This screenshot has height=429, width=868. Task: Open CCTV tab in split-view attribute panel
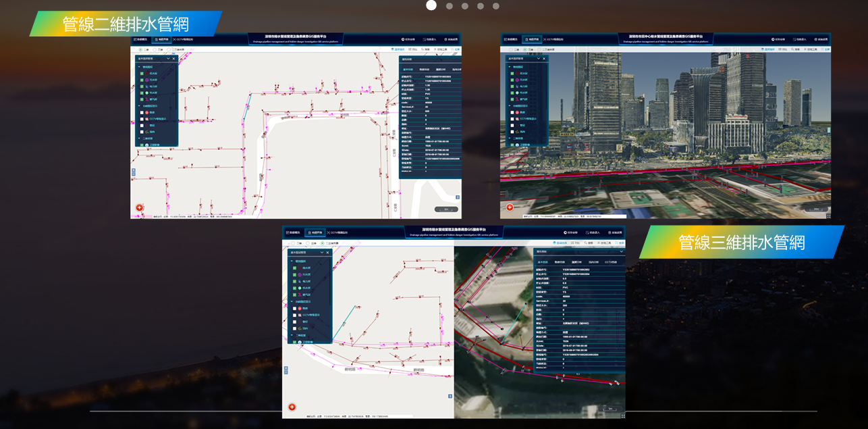[x=610, y=261]
